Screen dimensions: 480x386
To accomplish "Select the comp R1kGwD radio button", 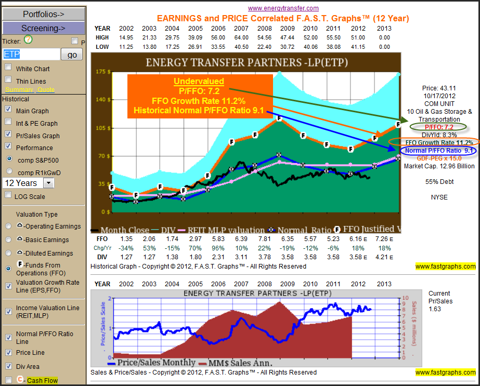I will tap(10, 171).
